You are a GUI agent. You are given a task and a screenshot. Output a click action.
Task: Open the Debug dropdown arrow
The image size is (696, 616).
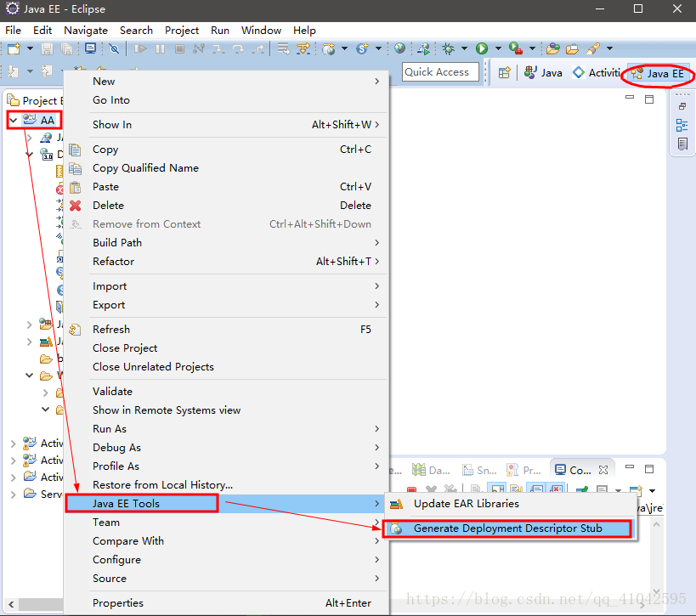(464, 48)
